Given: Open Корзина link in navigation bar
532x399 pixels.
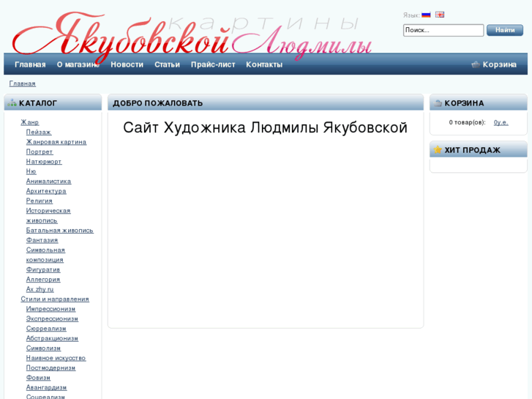Looking at the screenshot, I should coord(499,64).
